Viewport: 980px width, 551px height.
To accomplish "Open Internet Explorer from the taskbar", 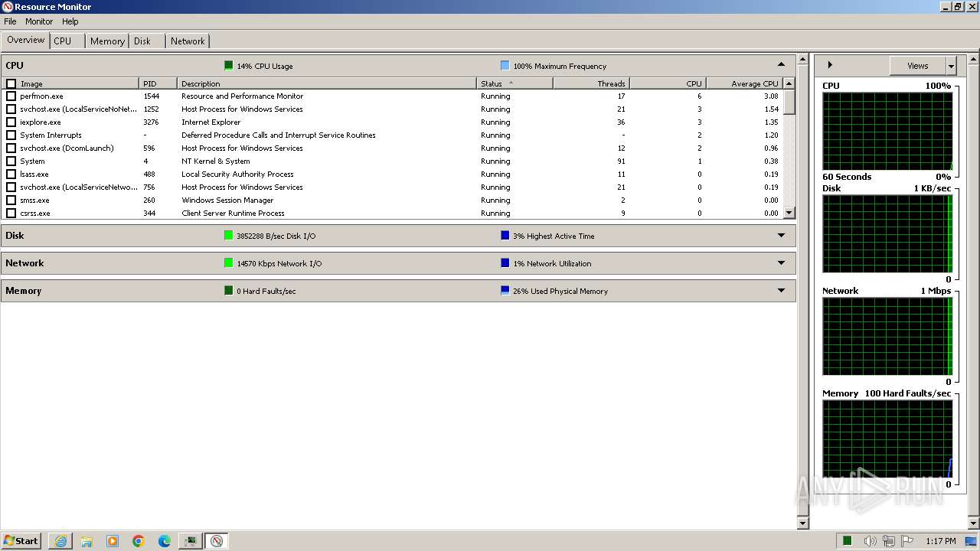I will pyautogui.click(x=60, y=541).
